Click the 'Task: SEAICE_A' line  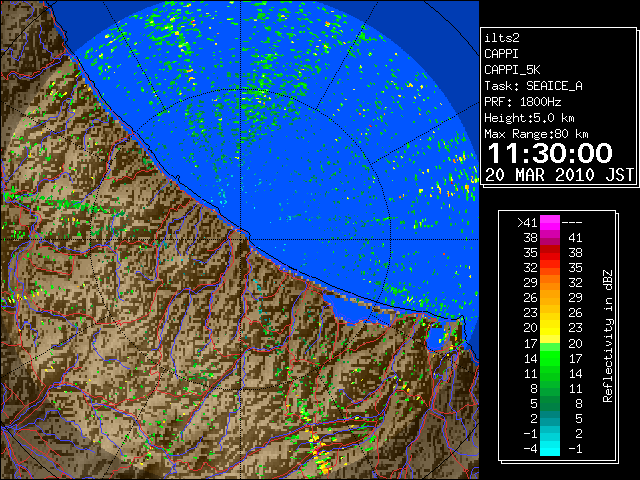pyautogui.click(x=533, y=86)
